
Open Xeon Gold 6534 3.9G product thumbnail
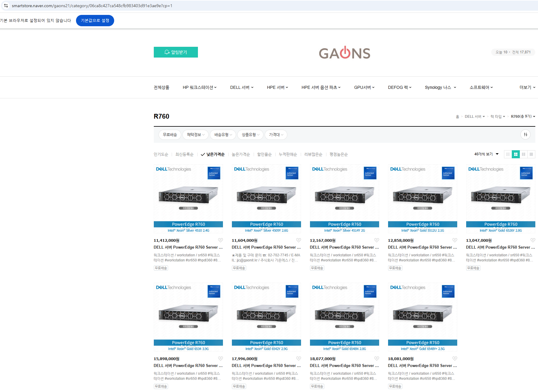(188, 317)
